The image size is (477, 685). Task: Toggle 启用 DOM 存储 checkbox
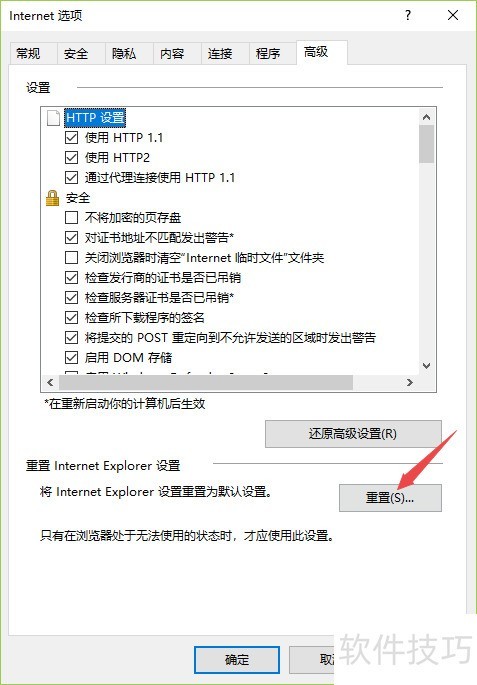tap(71, 358)
